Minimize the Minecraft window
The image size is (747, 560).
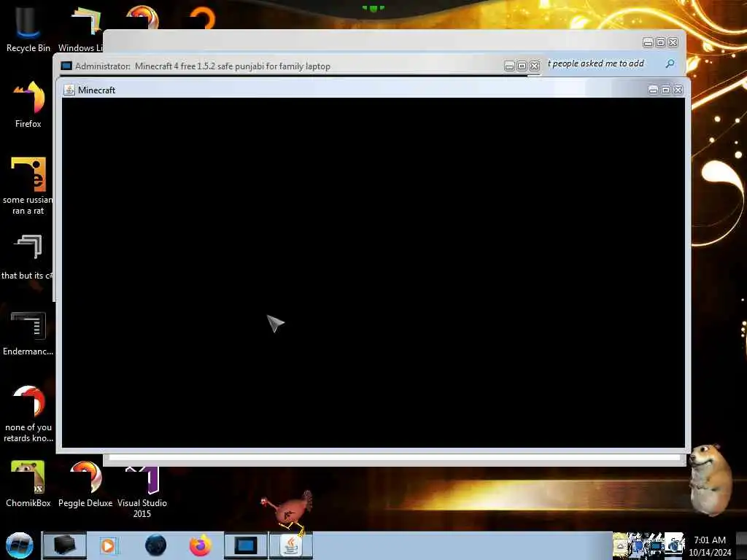click(x=653, y=90)
